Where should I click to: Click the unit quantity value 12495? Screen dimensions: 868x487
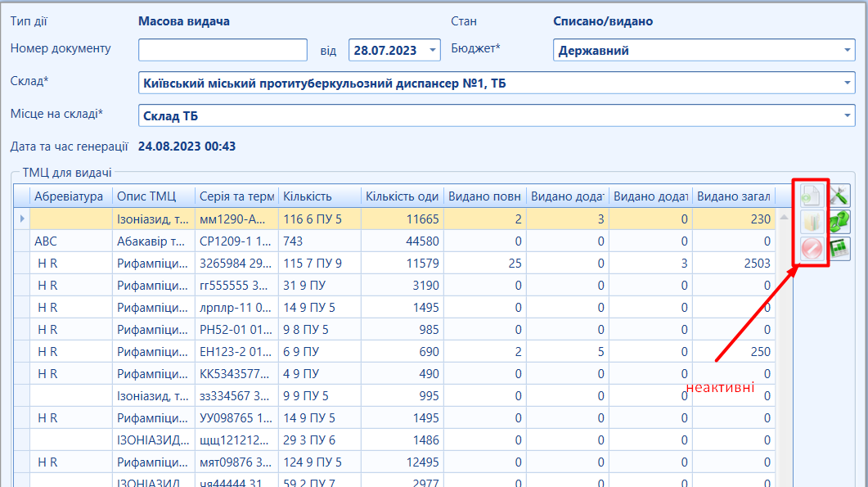click(x=422, y=462)
